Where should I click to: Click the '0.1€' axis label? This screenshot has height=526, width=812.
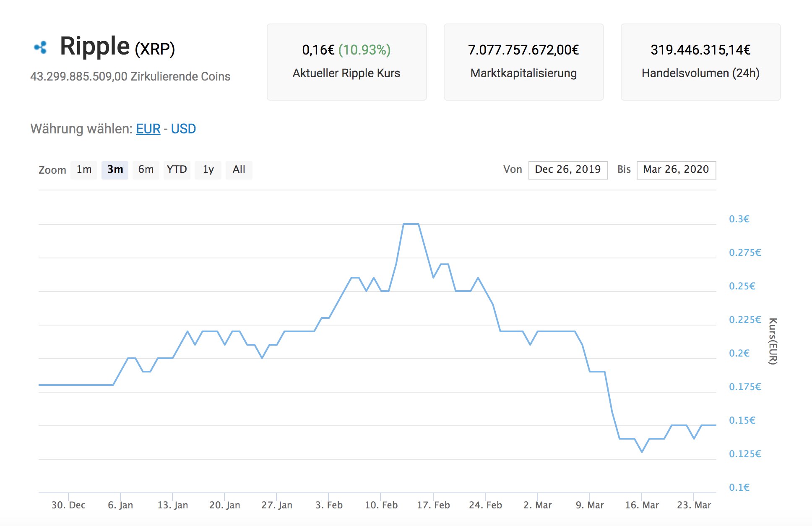739,487
